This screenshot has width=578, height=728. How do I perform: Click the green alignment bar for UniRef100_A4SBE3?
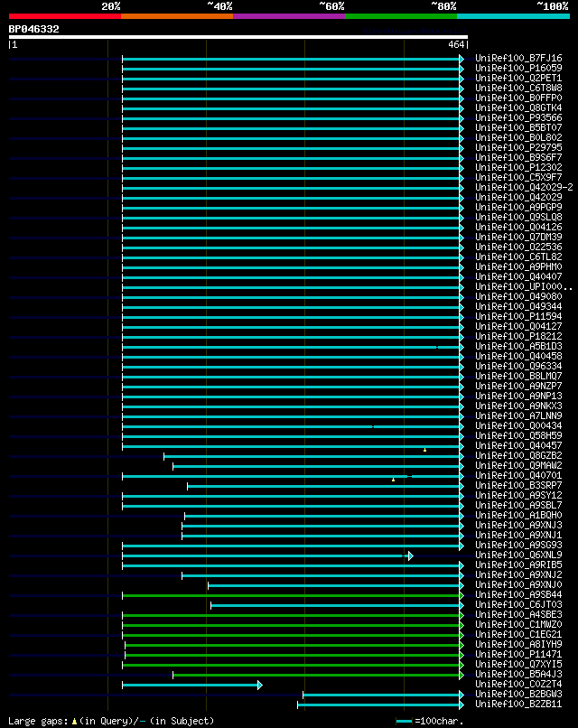point(291,616)
